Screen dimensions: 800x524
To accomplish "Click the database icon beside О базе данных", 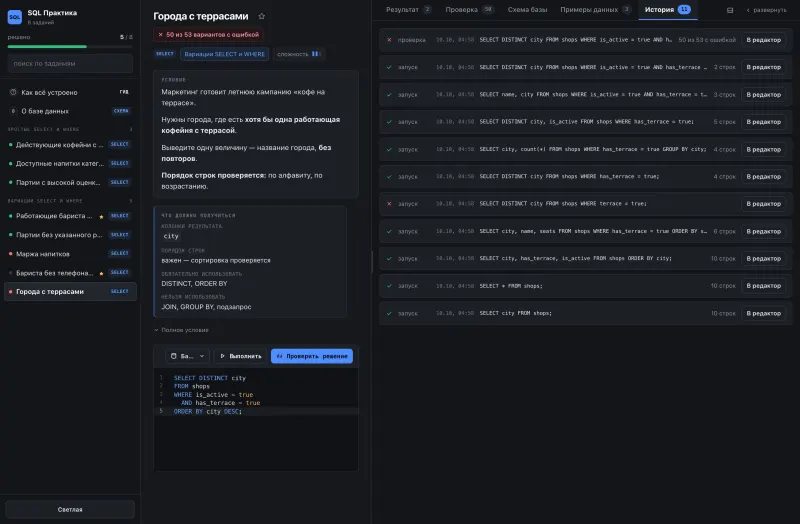I will pyautogui.click(x=13, y=111).
